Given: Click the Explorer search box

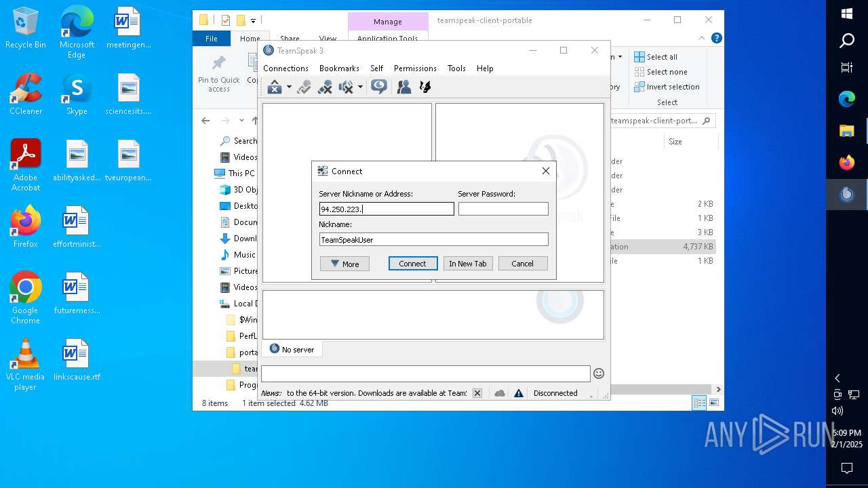Looking at the screenshot, I should (x=662, y=121).
